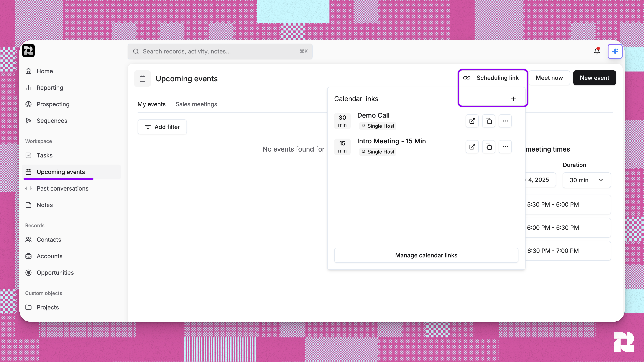Open Sequences from the sidebar
The image size is (644, 362).
28,121
